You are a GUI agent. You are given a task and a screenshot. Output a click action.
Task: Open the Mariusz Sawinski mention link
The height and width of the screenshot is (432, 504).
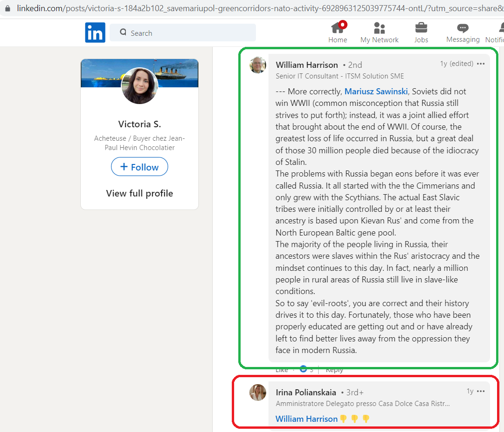[x=376, y=92]
